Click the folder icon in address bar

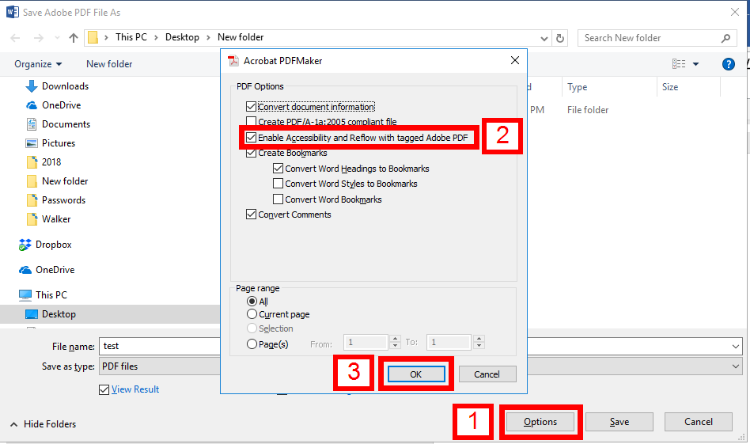(x=93, y=37)
